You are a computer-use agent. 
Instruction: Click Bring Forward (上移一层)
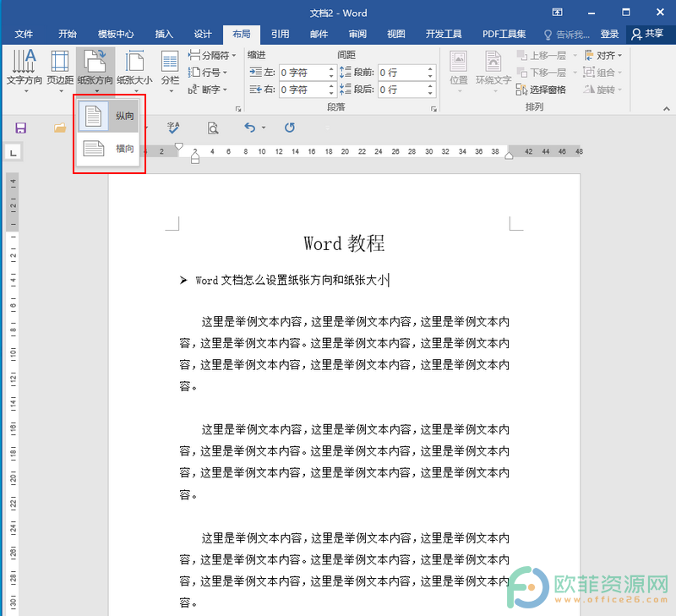click(542, 55)
